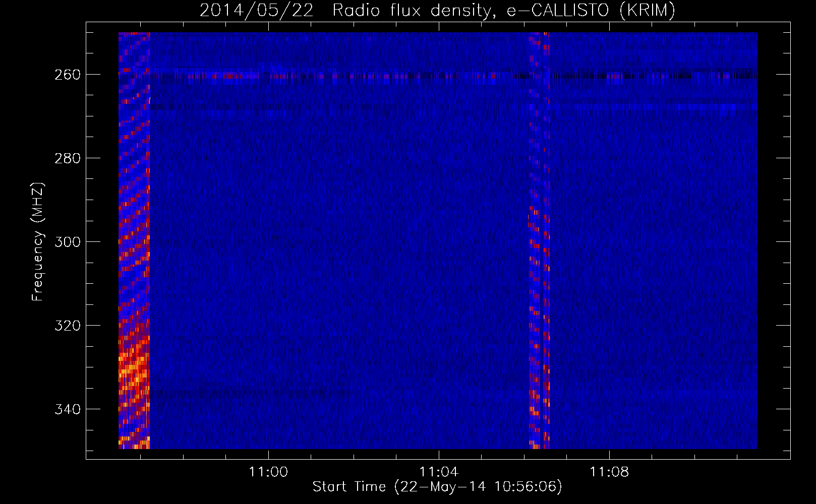Viewport: 816px width, 504px height.
Task: Click the 11:00 time tick label
Action: [x=268, y=472]
